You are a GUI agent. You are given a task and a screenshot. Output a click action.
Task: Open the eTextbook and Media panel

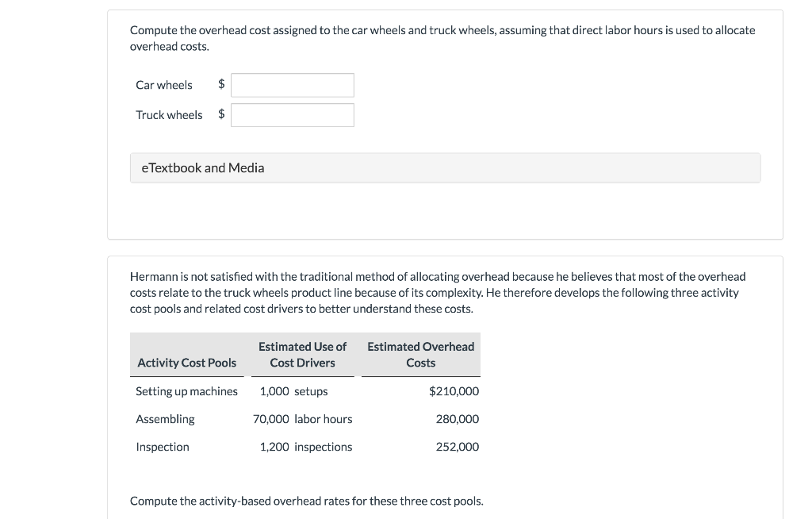click(x=203, y=167)
